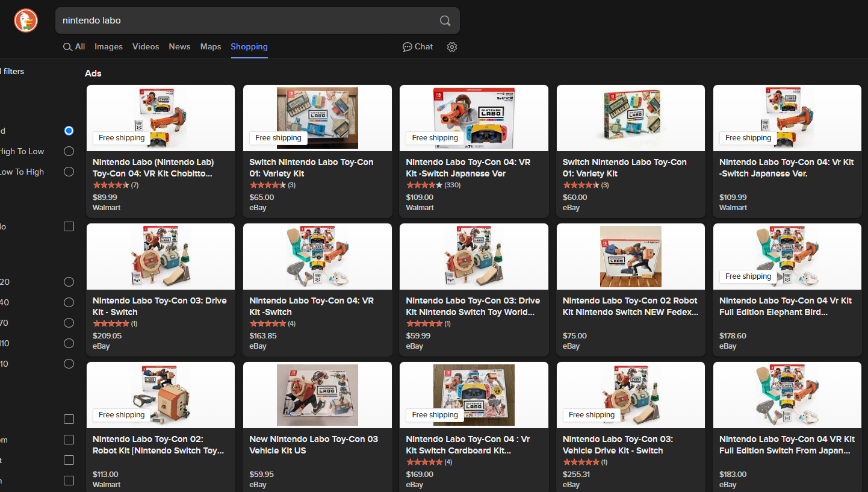Switch to the Images tab
The height and width of the screenshot is (492, 868).
pyautogui.click(x=108, y=47)
